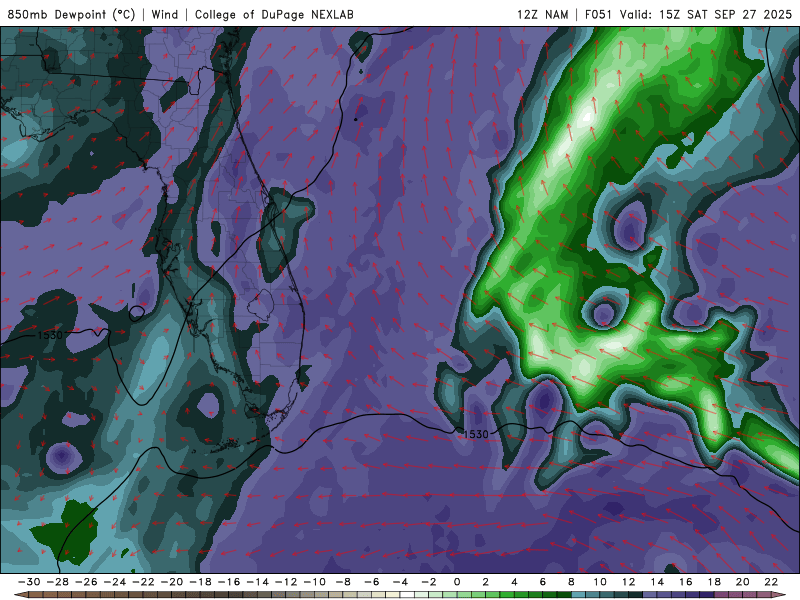Image resolution: width=800 pixels, height=600 pixels.
Task: Click the "-2" color scale label
Action: 429,582
